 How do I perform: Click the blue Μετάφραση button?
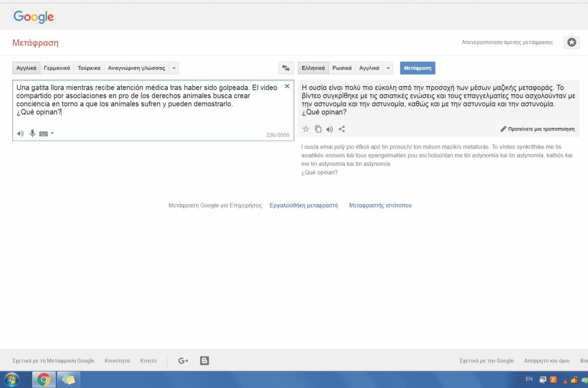[417, 68]
